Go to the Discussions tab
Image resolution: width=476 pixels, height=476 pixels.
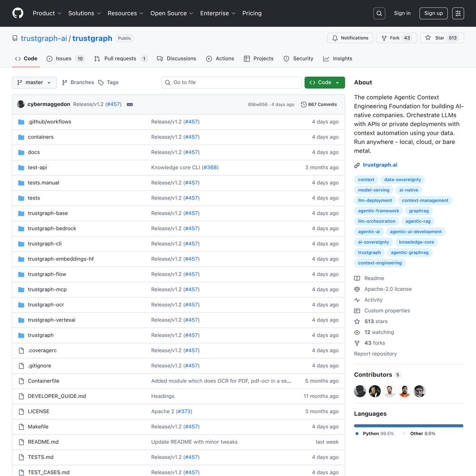coord(177,59)
